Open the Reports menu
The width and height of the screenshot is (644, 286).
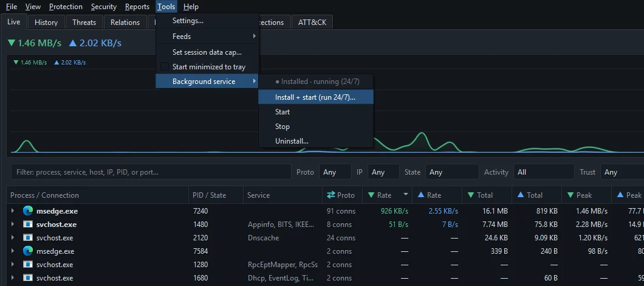(x=137, y=7)
